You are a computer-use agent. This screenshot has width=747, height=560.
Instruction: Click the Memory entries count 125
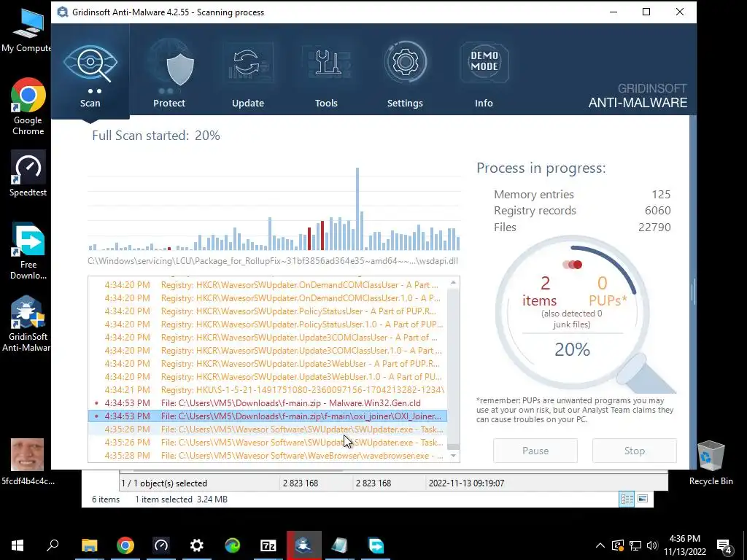(x=661, y=194)
